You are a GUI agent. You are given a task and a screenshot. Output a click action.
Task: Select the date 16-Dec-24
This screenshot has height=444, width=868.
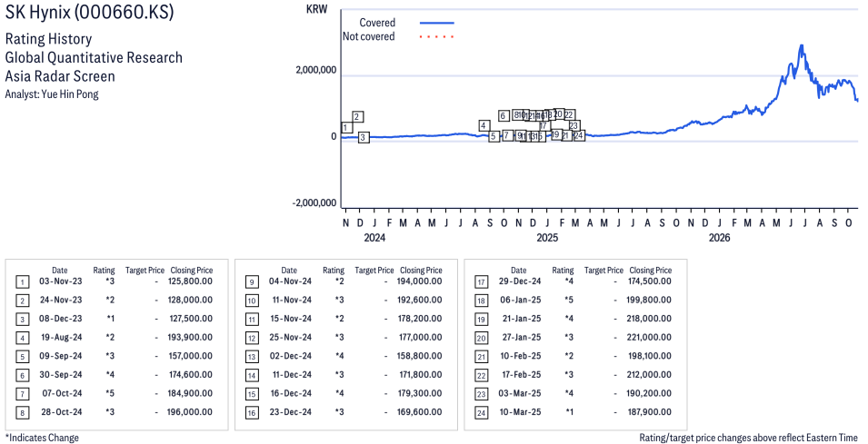(291, 393)
